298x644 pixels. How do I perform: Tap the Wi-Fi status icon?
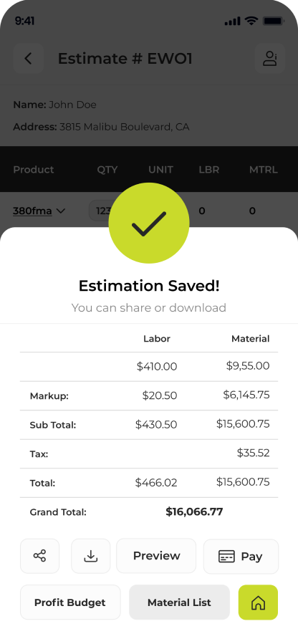(x=251, y=21)
